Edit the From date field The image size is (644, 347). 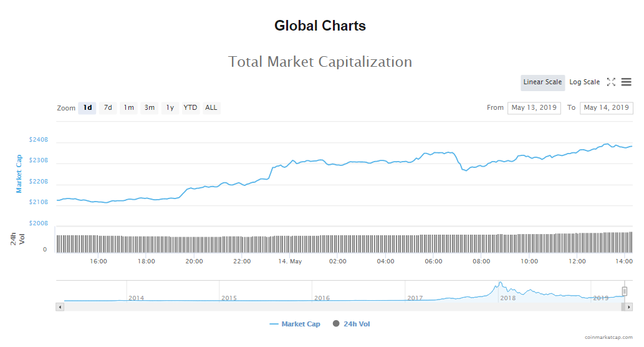pos(534,108)
